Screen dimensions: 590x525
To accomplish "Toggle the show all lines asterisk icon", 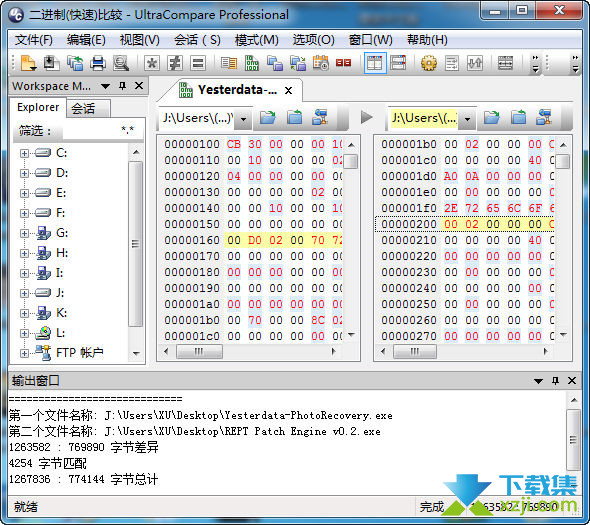I will [152, 63].
